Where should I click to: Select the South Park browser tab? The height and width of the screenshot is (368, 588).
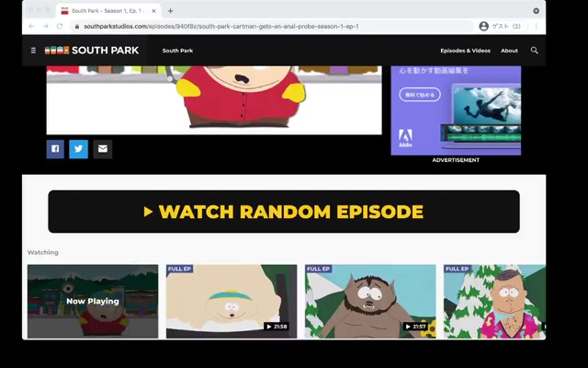pos(108,11)
